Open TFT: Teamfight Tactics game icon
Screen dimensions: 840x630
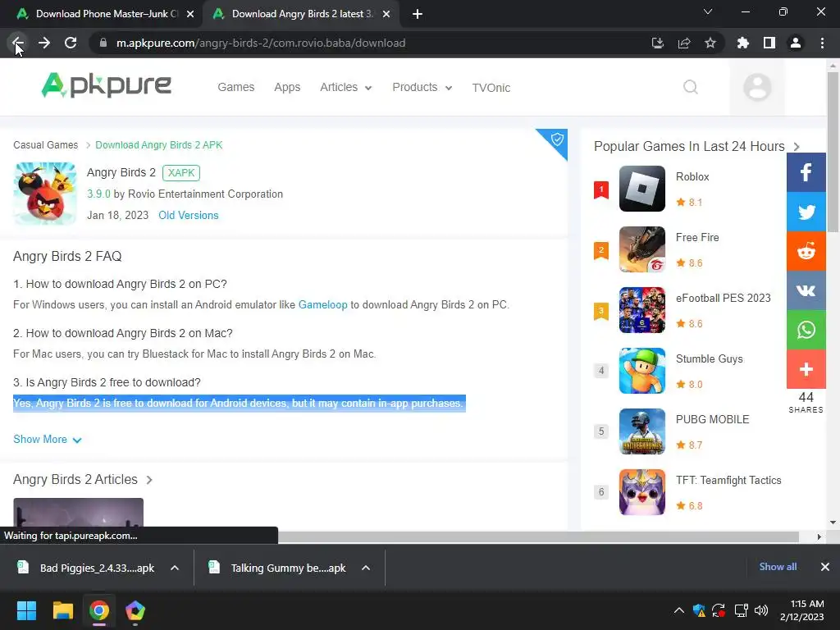(x=641, y=492)
